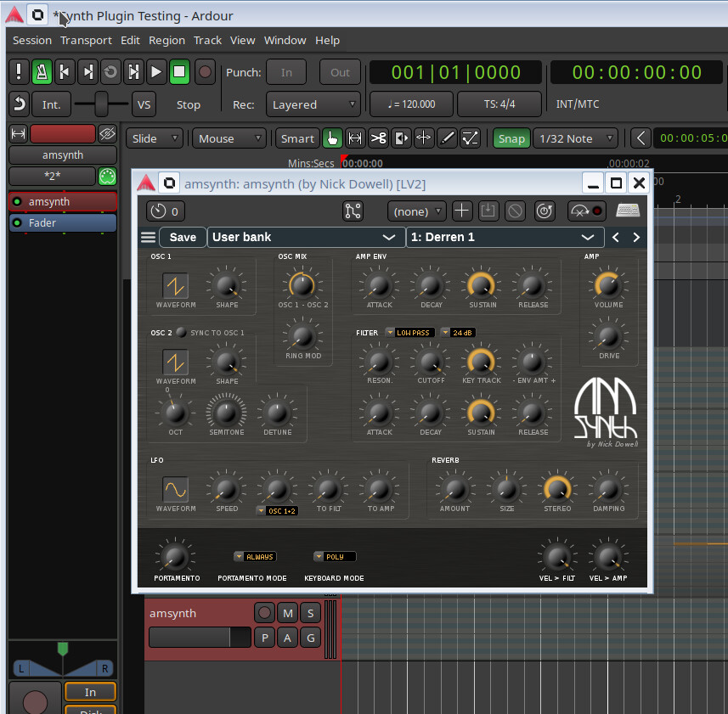Toggle Snap to grid
728x714 pixels.
click(511, 138)
